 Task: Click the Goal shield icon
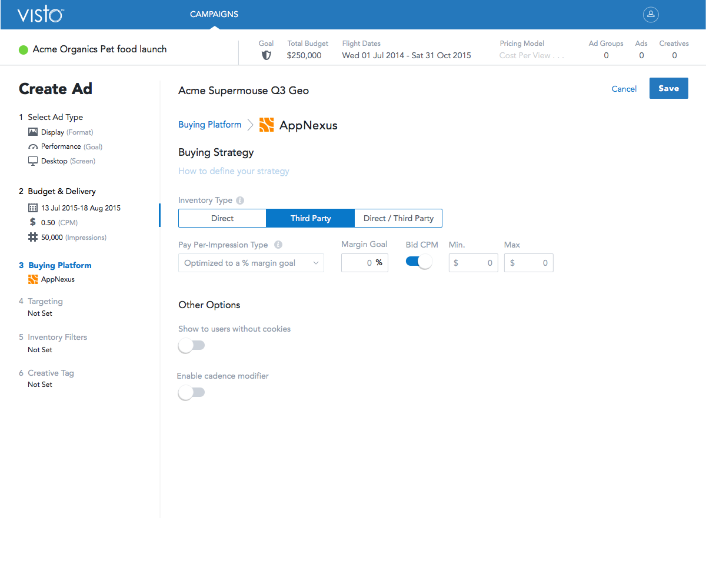tap(266, 55)
